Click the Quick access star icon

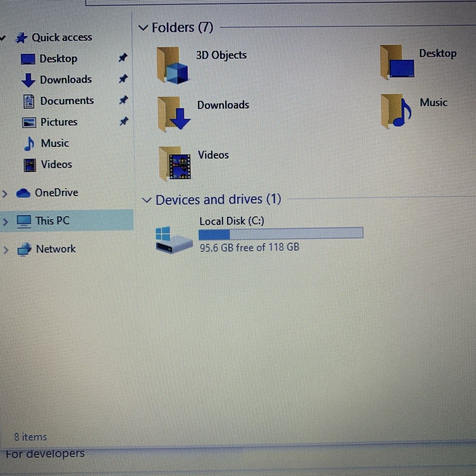pos(21,38)
